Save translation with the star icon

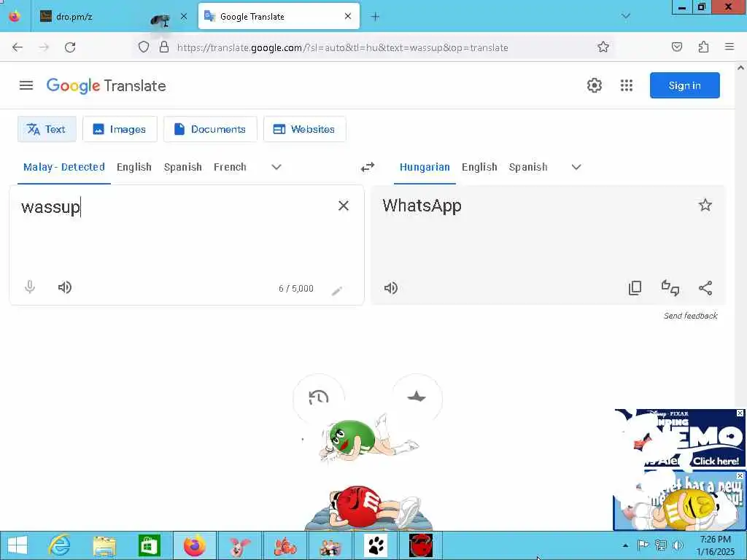tap(705, 205)
